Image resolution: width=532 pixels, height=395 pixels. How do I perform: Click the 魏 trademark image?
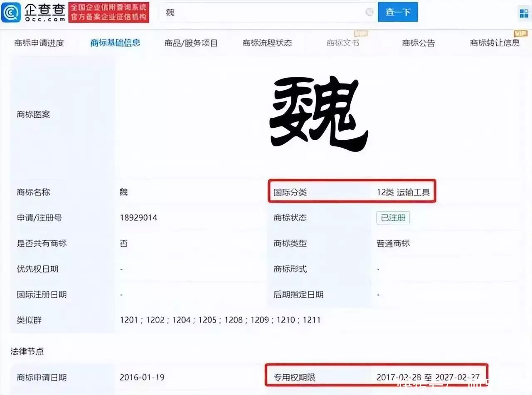tap(318, 114)
